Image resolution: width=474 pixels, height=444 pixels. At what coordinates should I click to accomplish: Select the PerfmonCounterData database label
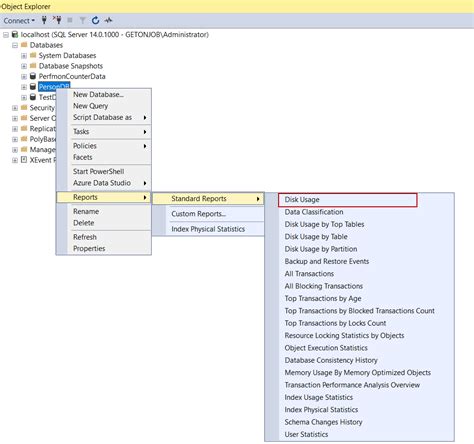pos(72,76)
